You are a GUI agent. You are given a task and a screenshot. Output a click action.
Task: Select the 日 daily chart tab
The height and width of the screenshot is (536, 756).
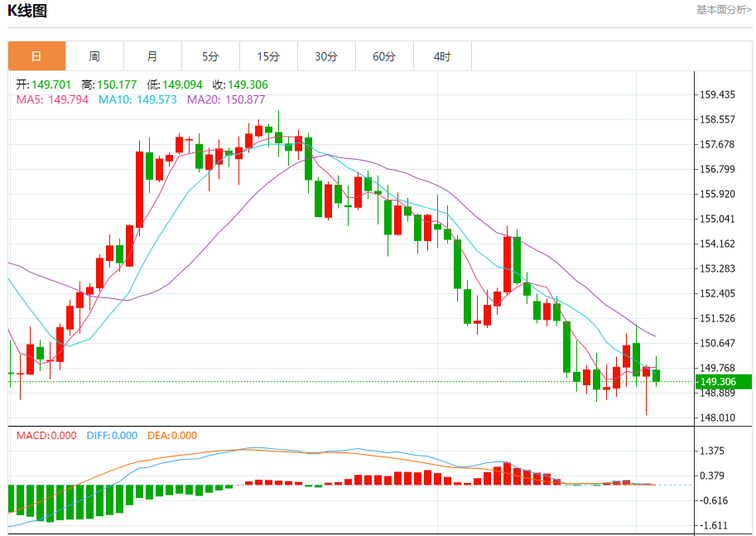coord(36,56)
